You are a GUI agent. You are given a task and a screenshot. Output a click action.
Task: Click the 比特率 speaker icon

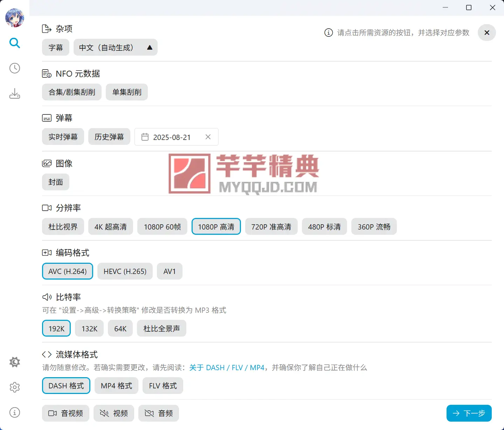pyautogui.click(x=47, y=297)
